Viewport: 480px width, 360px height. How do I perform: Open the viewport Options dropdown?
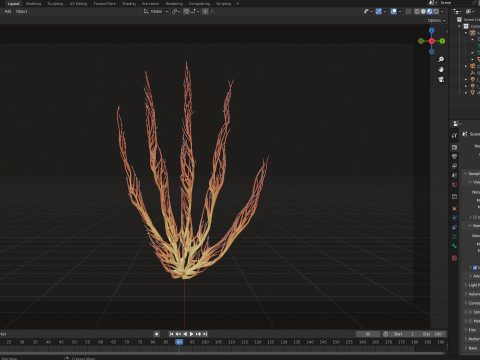click(436, 20)
